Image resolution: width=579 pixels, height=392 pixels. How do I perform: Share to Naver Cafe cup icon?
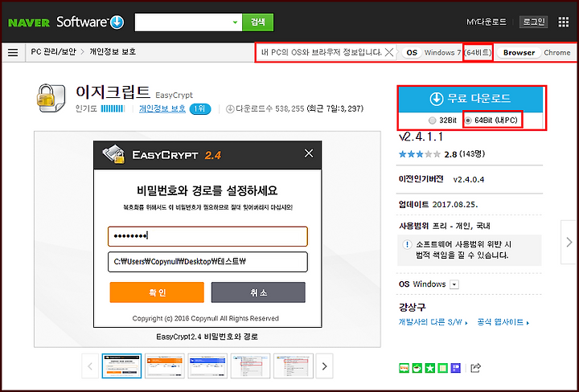417,368
